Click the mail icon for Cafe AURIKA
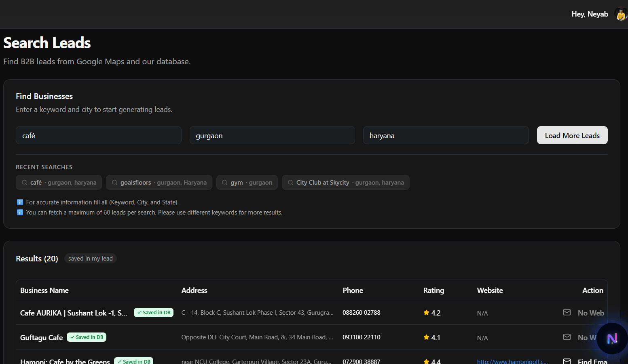The width and height of the screenshot is (628, 364). click(x=567, y=312)
